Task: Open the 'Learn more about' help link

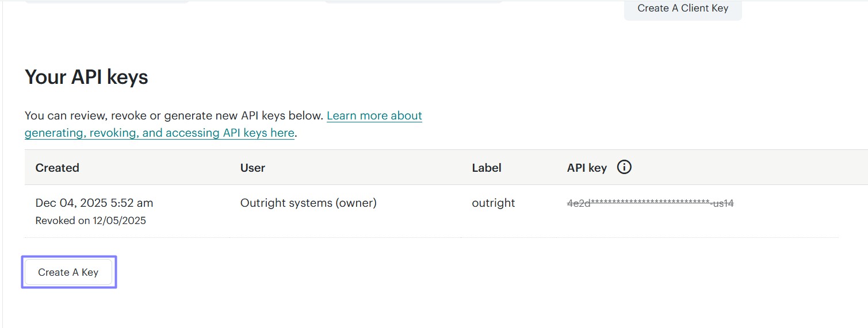Action: point(374,115)
